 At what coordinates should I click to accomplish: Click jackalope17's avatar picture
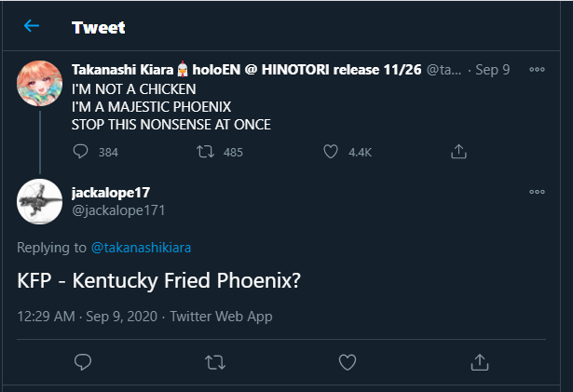[x=41, y=202]
